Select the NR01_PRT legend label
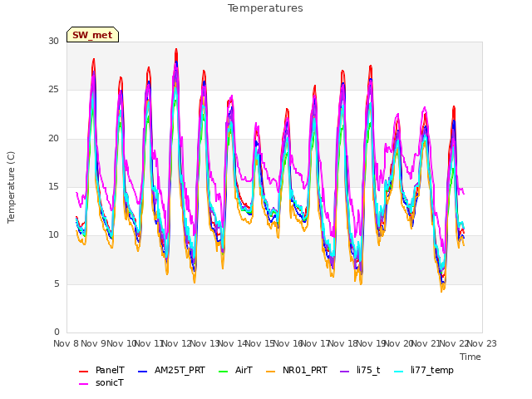This screenshot has height=399, width=532. (x=305, y=370)
